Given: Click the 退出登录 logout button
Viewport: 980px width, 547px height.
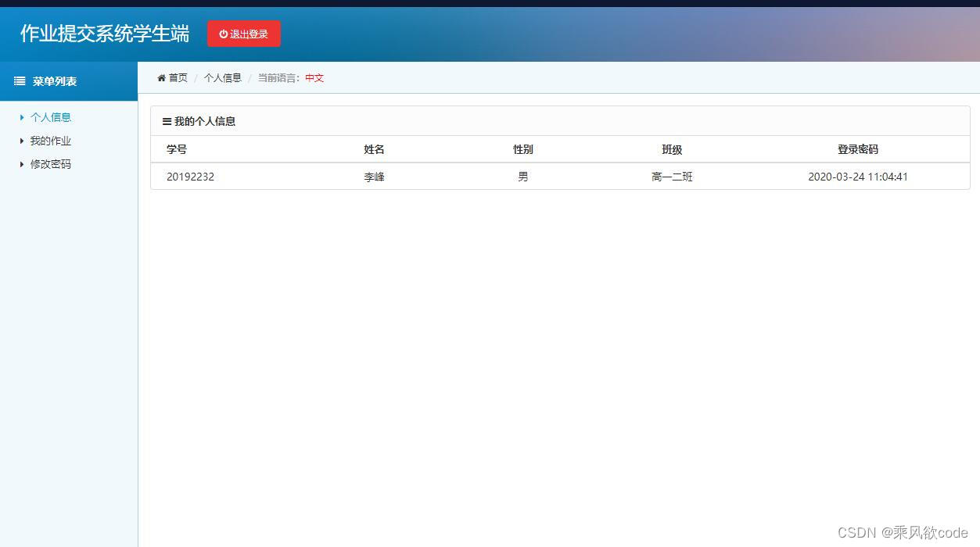Looking at the screenshot, I should 243,34.
